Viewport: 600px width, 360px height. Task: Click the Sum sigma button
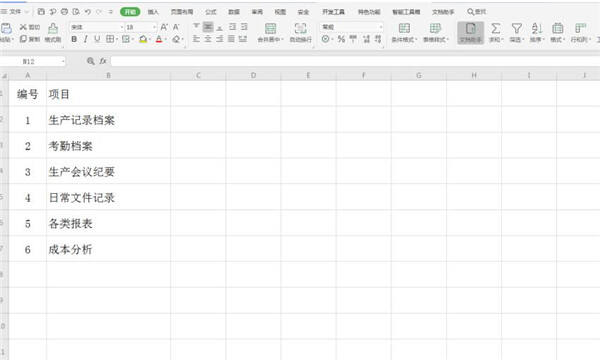tap(496, 32)
